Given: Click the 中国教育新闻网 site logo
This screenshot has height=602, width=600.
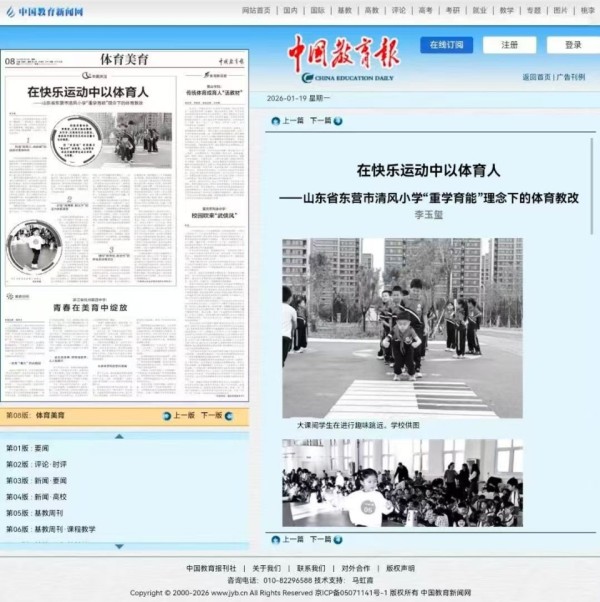Looking at the screenshot, I should pyautogui.click(x=45, y=12).
